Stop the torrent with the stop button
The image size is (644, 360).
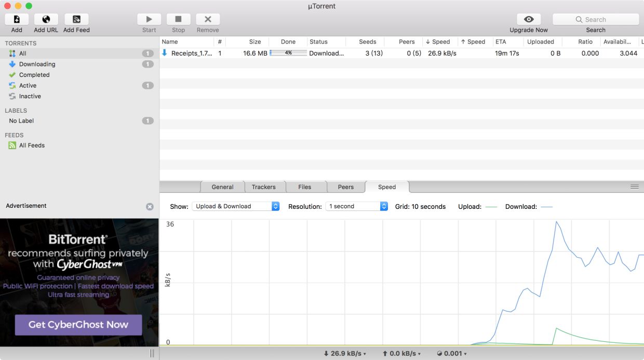[x=178, y=19]
